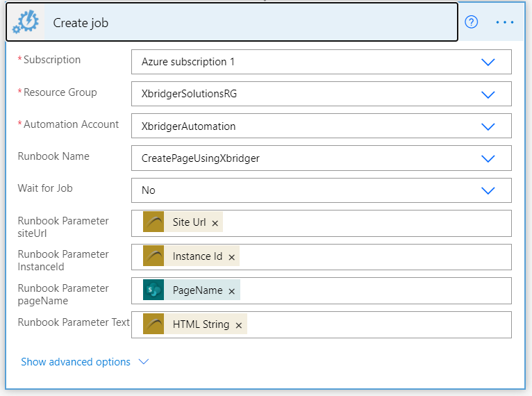Click the Instance Id token icon
This screenshot has height=396, width=532.
[153, 256]
